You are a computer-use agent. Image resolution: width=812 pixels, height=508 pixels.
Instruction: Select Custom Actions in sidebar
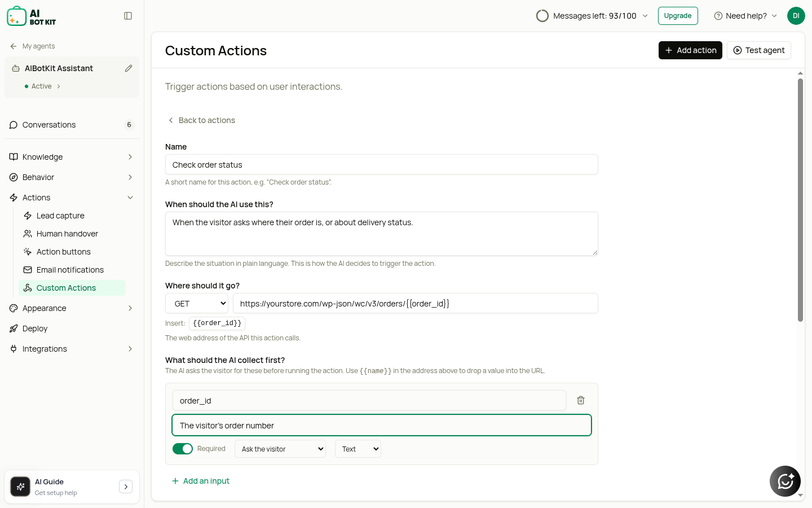coord(72,288)
